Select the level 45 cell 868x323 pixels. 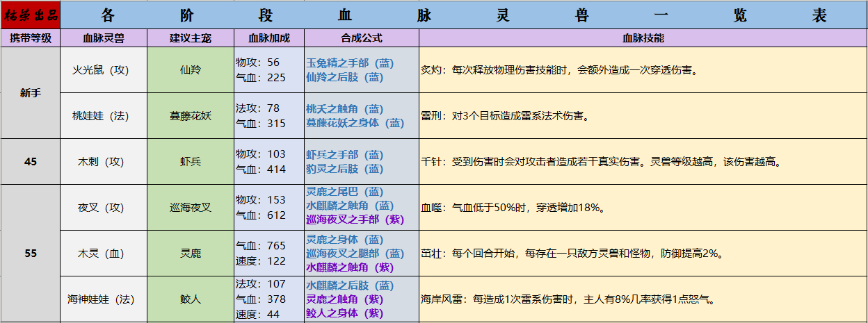coord(31,161)
